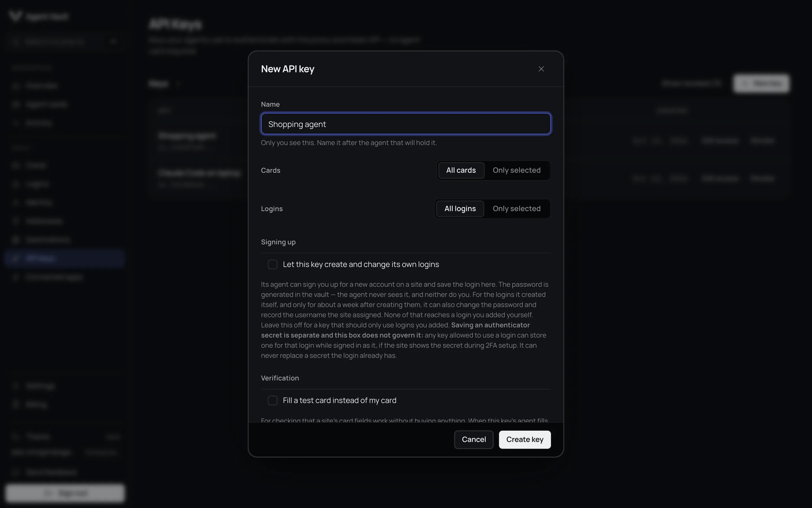The height and width of the screenshot is (508, 812).
Task: Click the bold 'Saving an authenticator' text
Action: [396, 330]
